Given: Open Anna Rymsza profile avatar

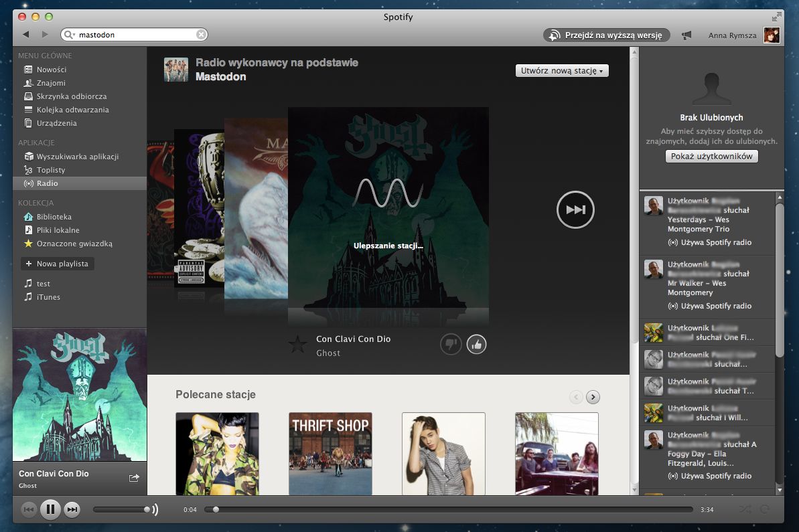Looking at the screenshot, I should tap(772, 35).
